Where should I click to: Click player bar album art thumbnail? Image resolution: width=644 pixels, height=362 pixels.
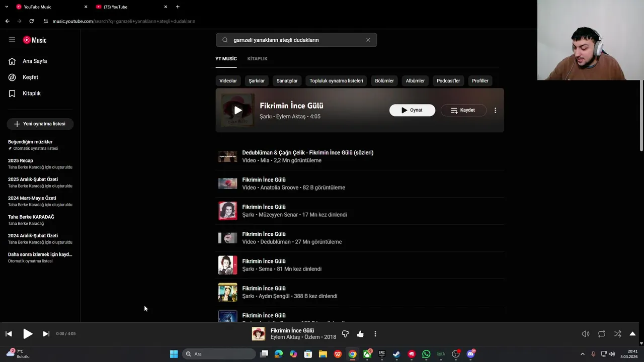(x=259, y=334)
